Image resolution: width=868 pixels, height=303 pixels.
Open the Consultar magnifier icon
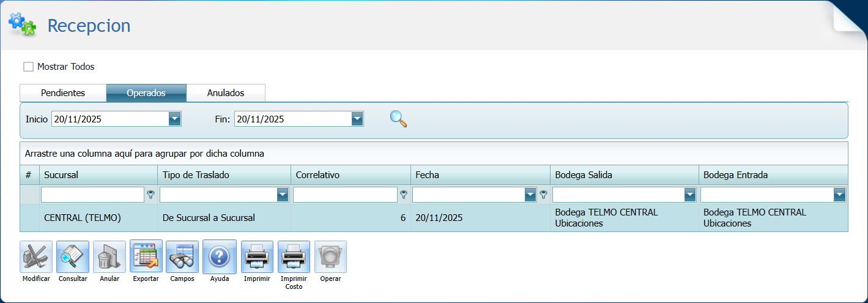point(73,256)
